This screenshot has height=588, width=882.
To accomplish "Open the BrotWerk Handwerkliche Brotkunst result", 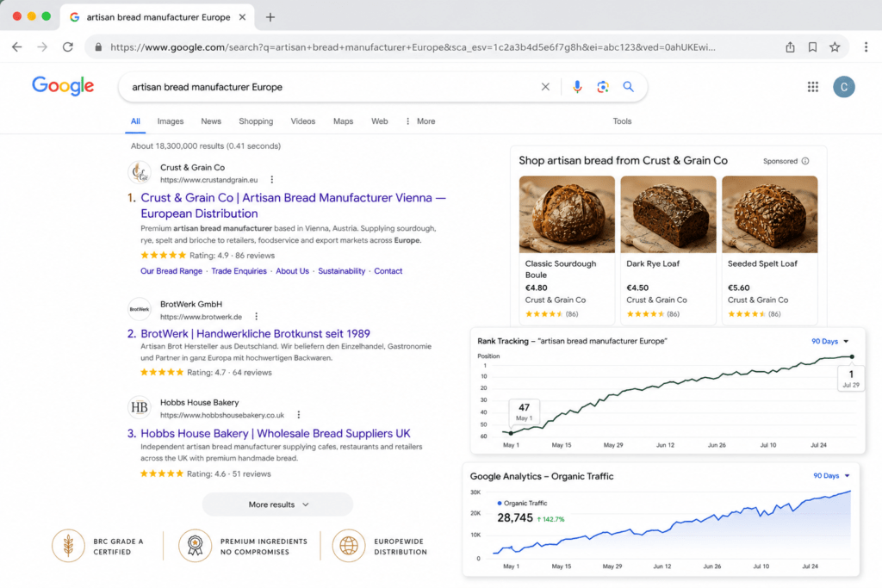I will tap(255, 333).
